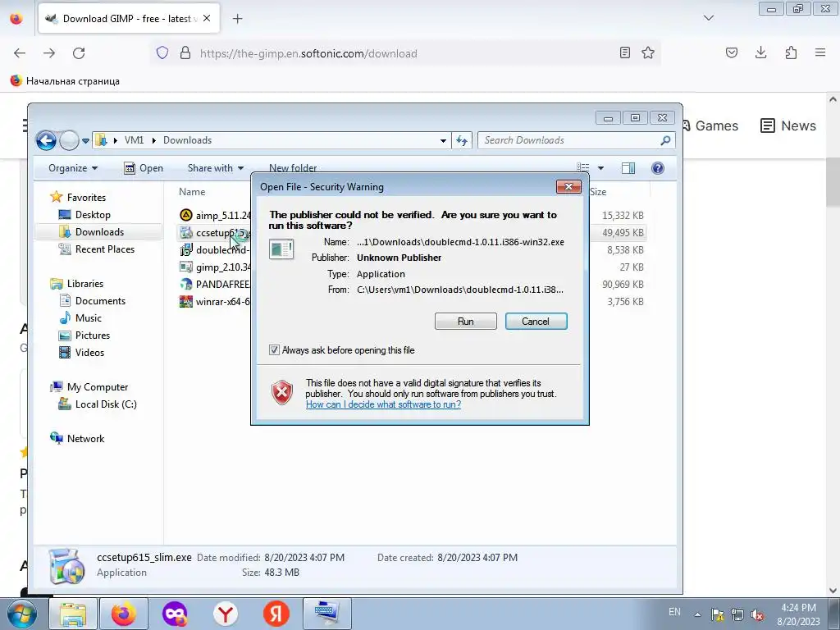Click the Explorer back arrow button
Viewport: 840px width, 630px height.
46,140
